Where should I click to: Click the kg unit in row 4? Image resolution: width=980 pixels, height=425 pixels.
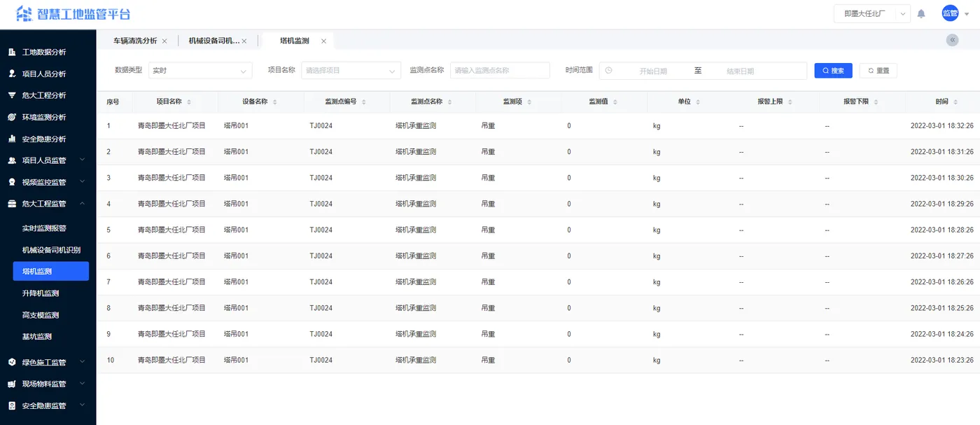(657, 204)
